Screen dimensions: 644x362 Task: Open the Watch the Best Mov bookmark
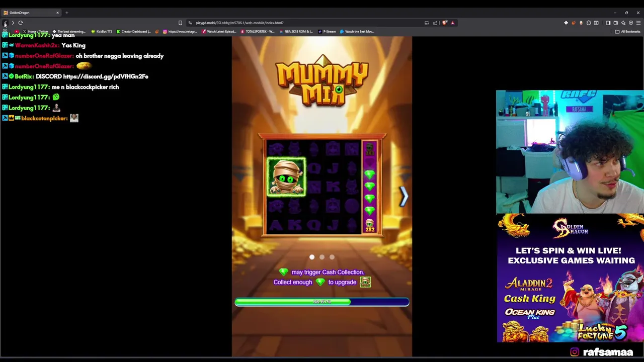click(x=357, y=31)
